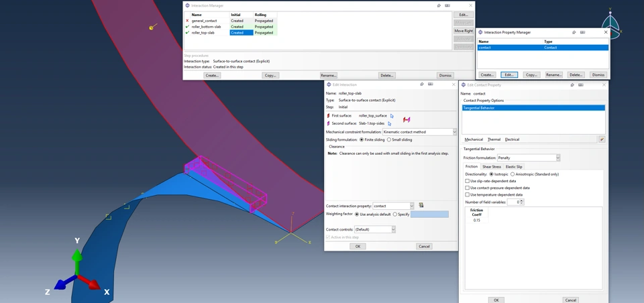Click the magenta second surface icon
The image size is (644, 303).
(x=328, y=123)
